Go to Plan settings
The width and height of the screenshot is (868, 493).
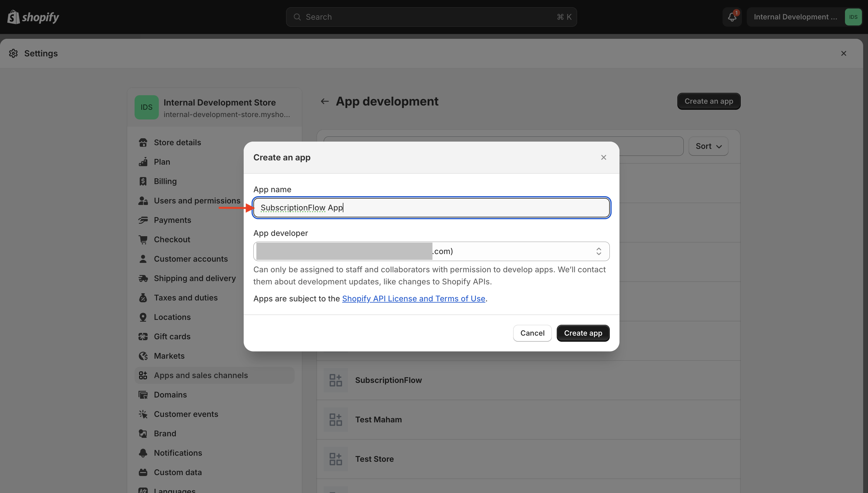pyautogui.click(x=214, y=162)
